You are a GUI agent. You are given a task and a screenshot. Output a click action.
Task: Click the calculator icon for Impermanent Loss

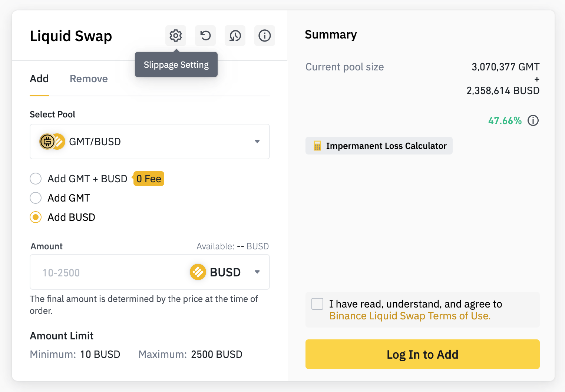tap(317, 146)
